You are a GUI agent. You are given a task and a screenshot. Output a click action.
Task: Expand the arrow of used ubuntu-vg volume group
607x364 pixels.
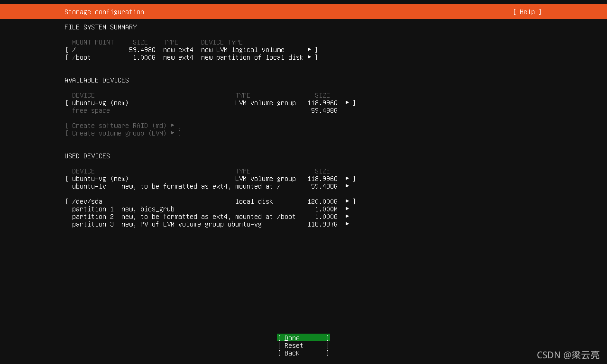point(347,179)
